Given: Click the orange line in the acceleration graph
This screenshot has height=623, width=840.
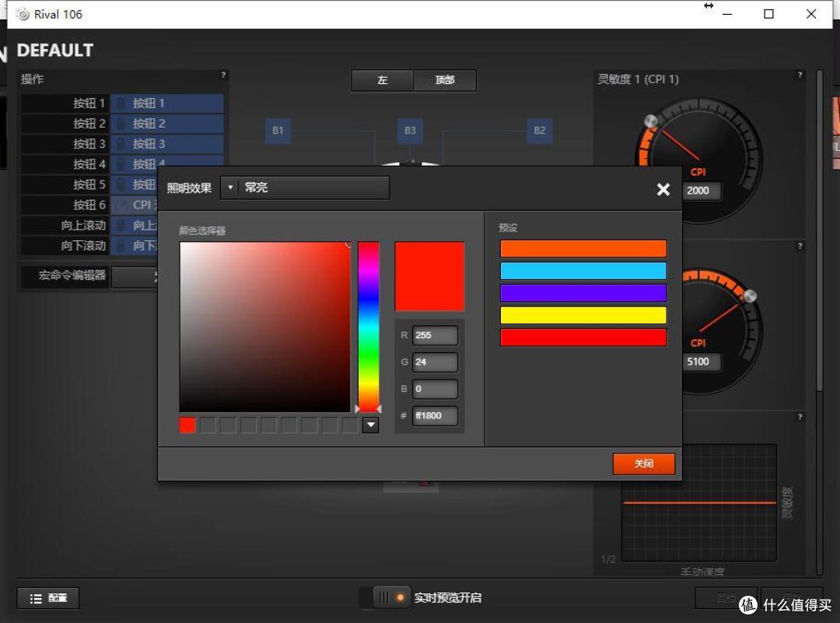Looking at the screenshot, I should (700, 503).
